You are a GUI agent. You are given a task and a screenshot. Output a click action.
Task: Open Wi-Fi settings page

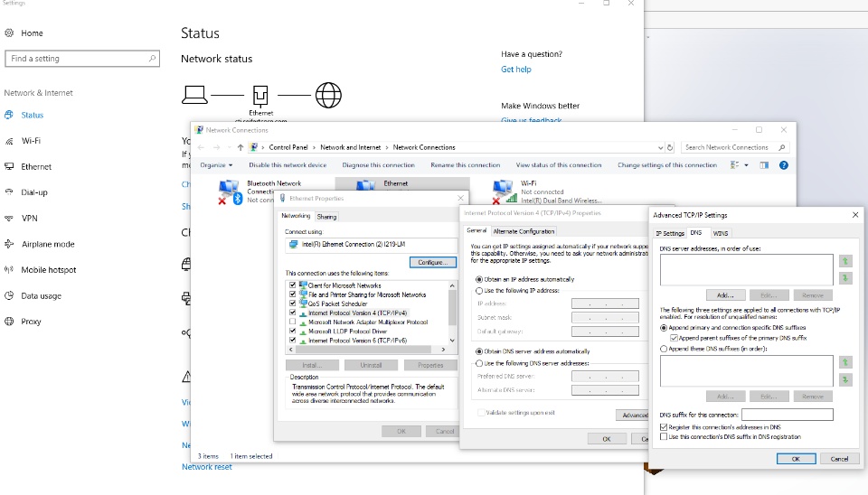pos(31,141)
